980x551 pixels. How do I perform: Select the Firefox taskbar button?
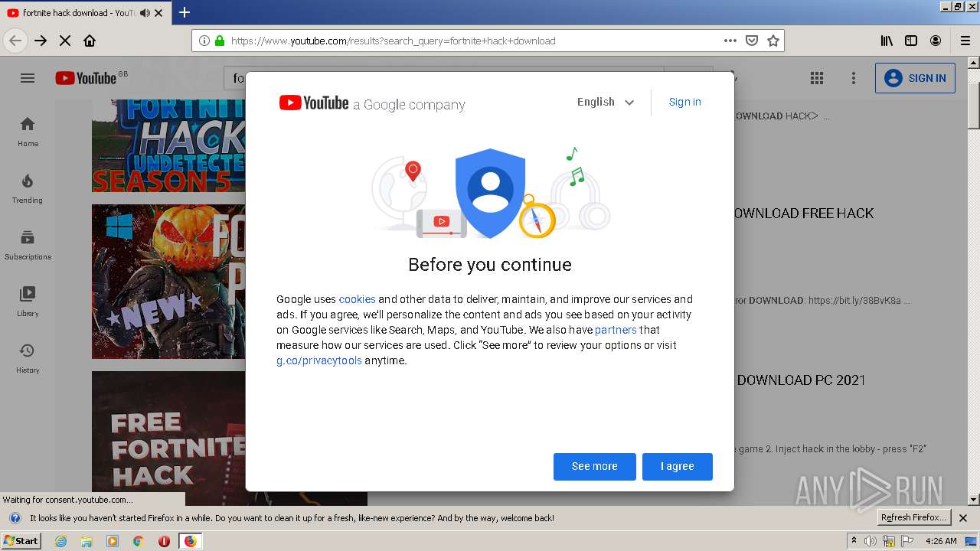click(x=190, y=541)
